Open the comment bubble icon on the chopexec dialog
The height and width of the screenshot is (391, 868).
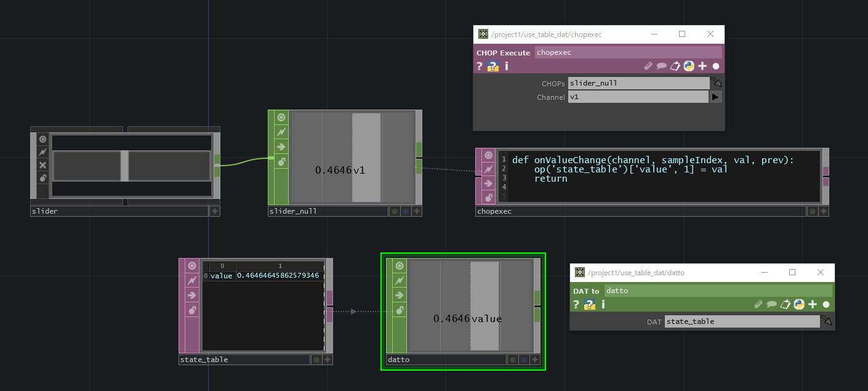click(x=662, y=66)
